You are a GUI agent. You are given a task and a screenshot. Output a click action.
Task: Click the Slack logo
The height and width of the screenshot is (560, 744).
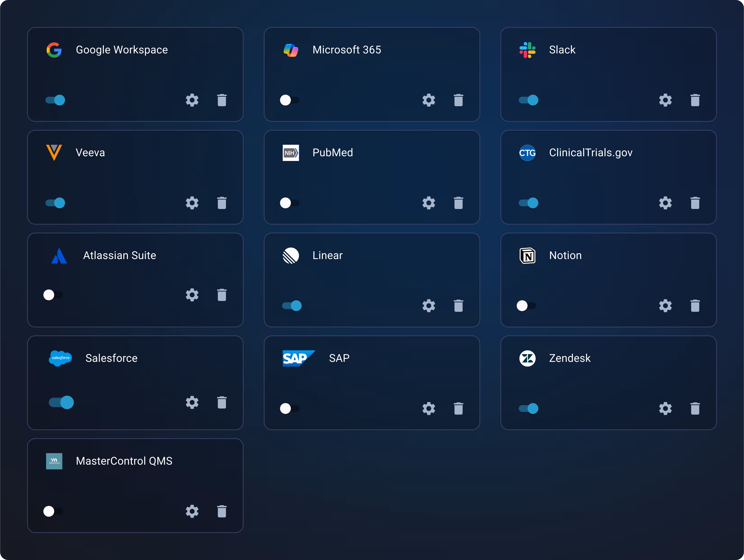[x=527, y=50]
